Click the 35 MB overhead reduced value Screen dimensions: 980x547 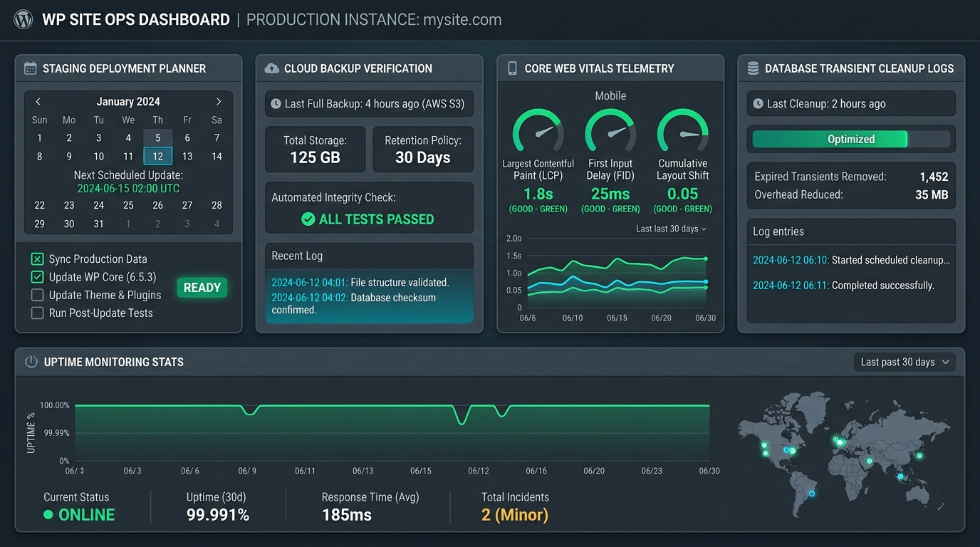(932, 194)
